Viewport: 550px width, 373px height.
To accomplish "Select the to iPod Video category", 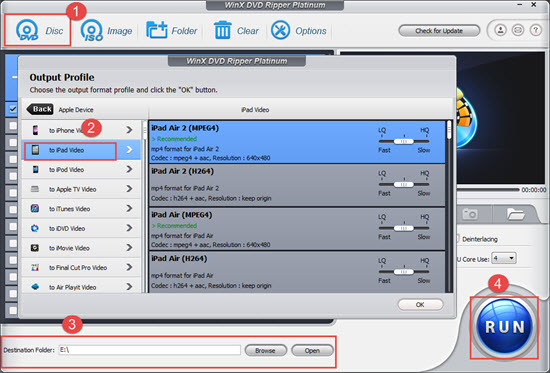I will 81,169.
